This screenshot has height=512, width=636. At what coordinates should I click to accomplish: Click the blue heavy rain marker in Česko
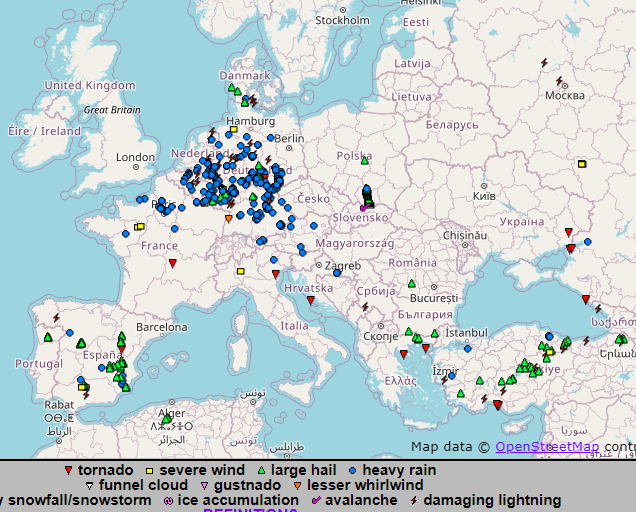(314, 226)
